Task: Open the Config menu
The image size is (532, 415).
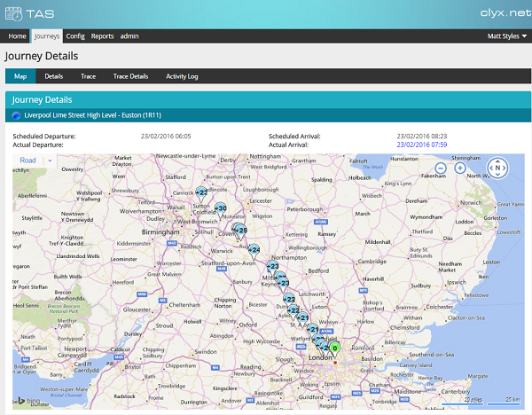Action: 75,36
